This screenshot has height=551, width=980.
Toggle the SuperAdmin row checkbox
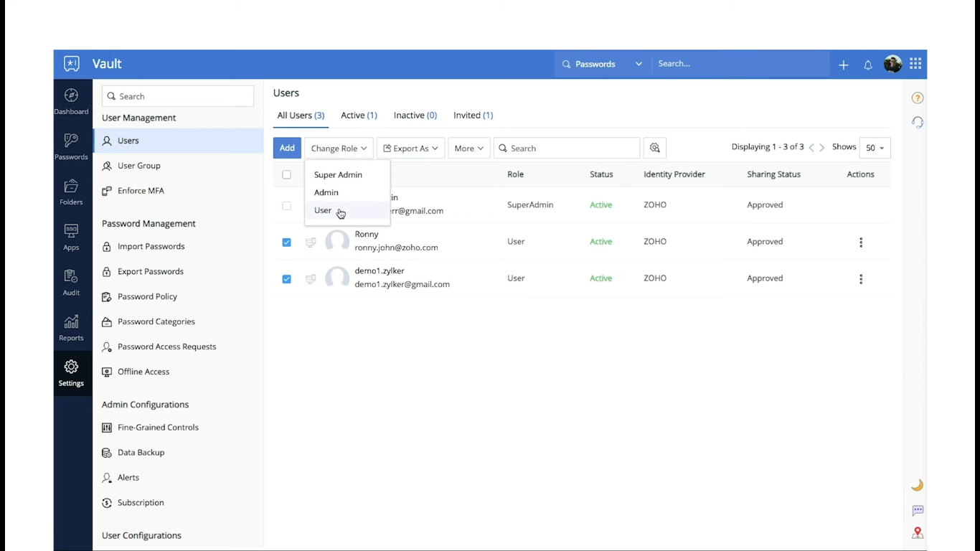pos(287,206)
